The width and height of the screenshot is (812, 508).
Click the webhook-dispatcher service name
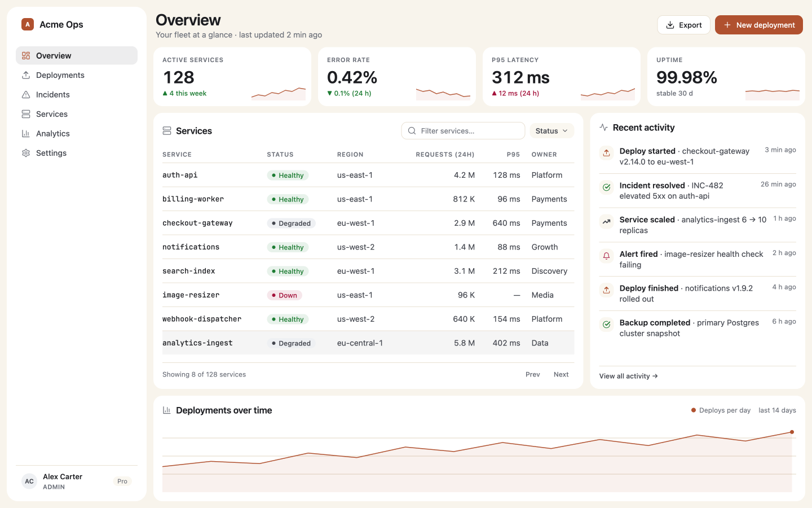(202, 319)
